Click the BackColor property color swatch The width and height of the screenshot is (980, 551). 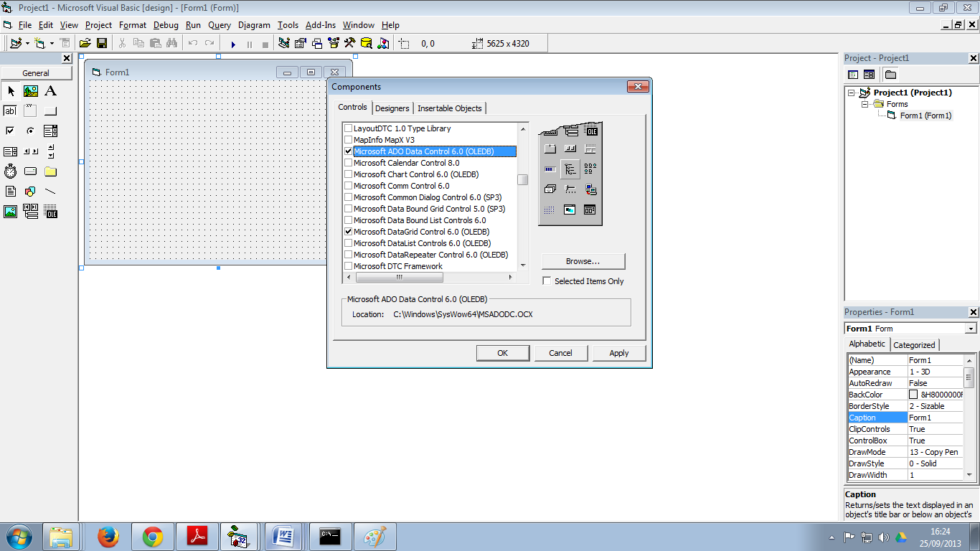[x=913, y=395]
